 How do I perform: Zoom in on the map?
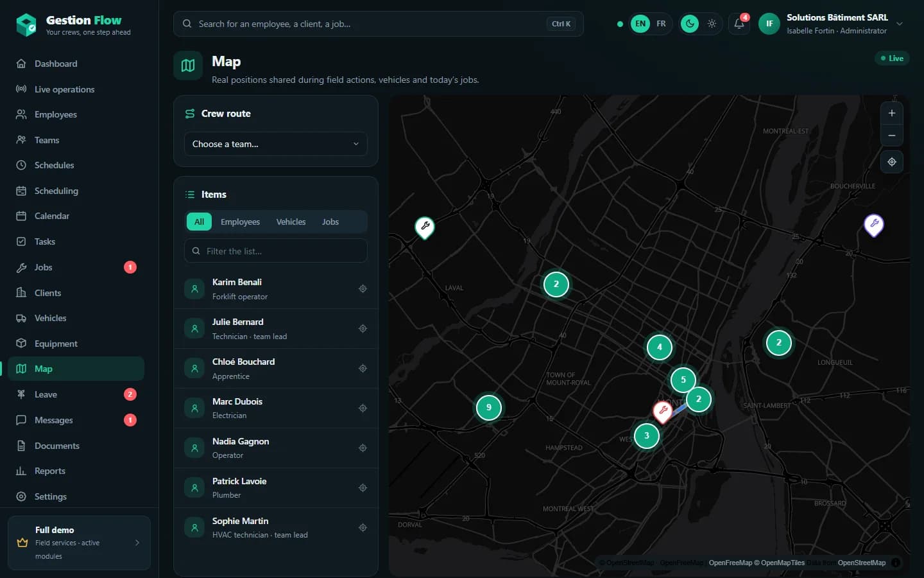coord(892,113)
